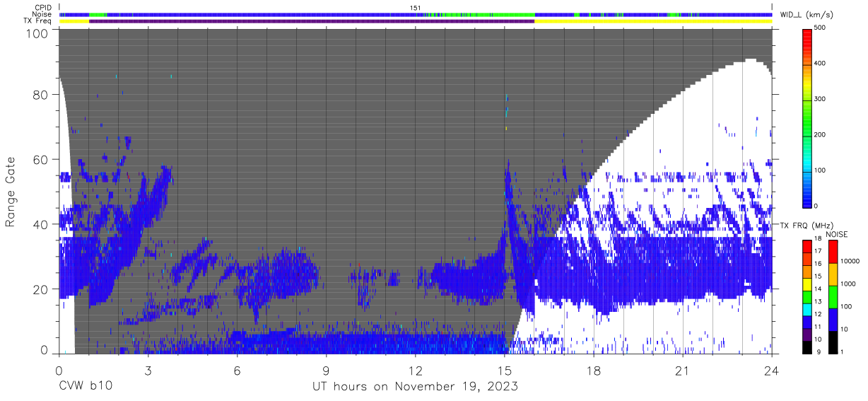Click the 300 tick on width scale
The image size is (868, 401).
tap(821, 99)
